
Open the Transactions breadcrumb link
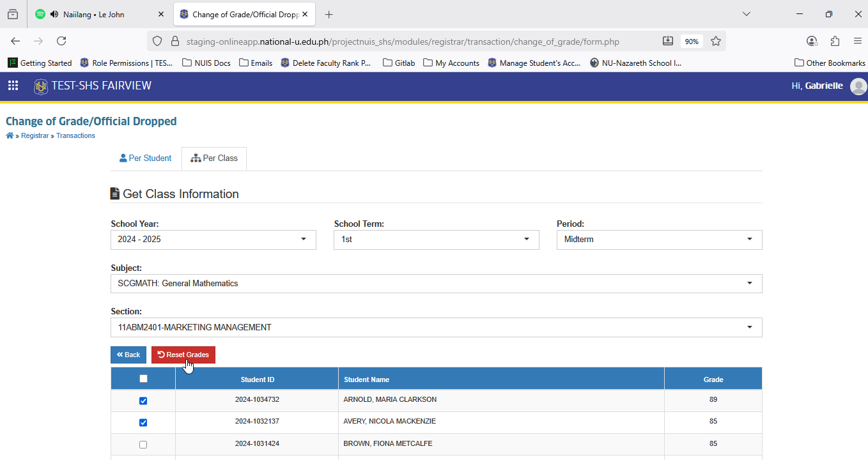click(75, 135)
